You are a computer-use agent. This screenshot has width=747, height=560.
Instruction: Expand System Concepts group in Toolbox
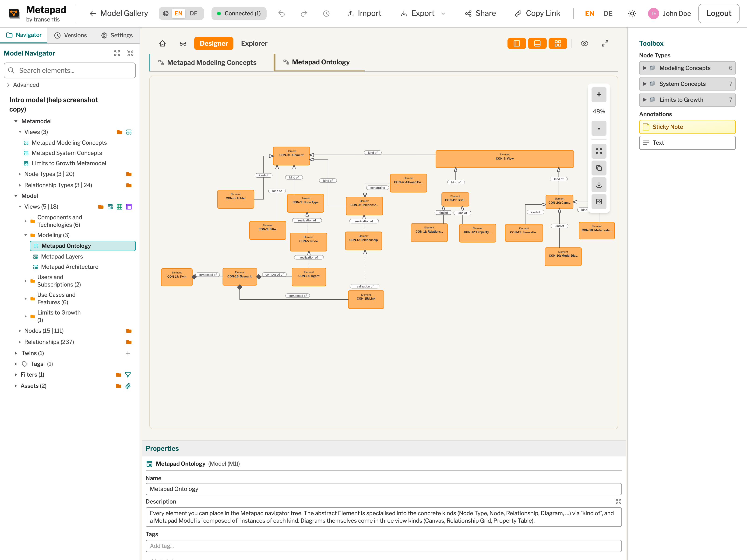(687, 84)
